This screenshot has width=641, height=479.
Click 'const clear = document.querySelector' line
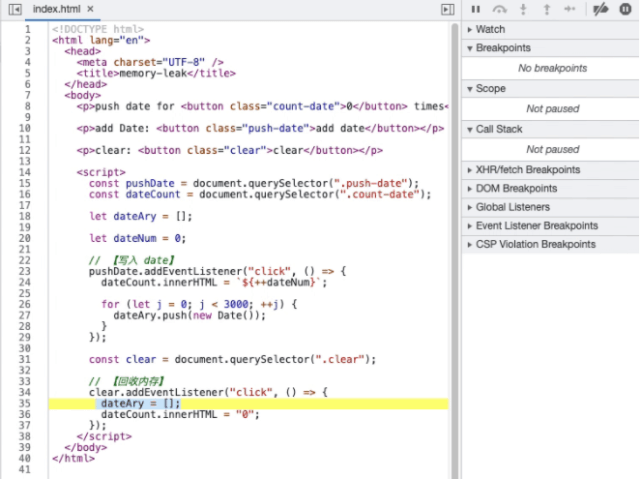(232, 359)
